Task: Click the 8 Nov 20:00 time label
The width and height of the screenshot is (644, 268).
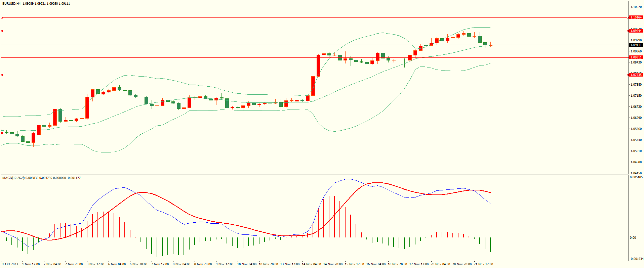Action: click(x=203, y=264)
